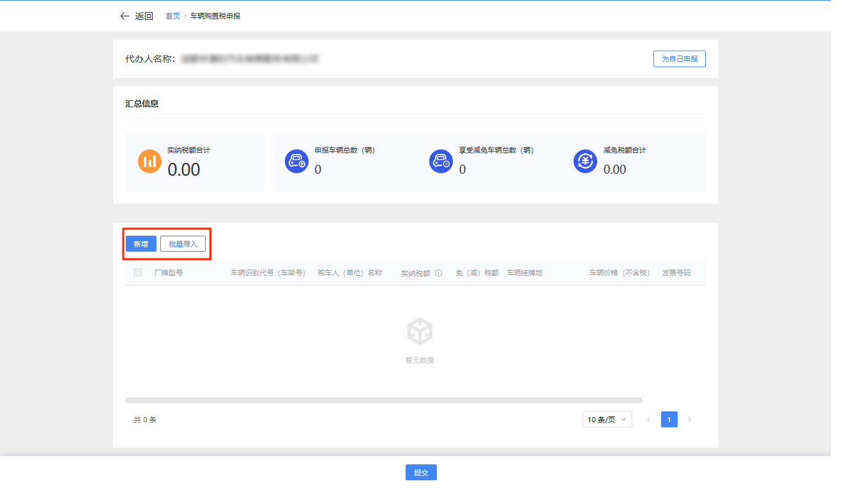Click the declared vehicles car icon
868x488 pixels.
pos(296,161)
